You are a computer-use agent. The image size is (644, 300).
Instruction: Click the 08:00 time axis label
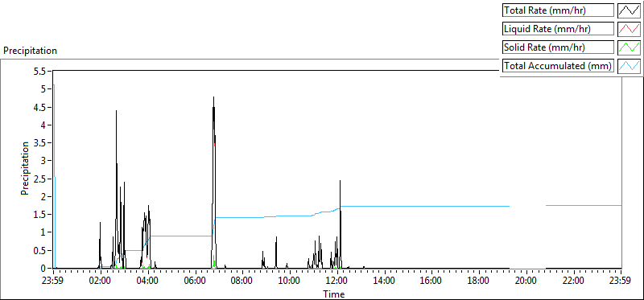(x=243, y=281)
